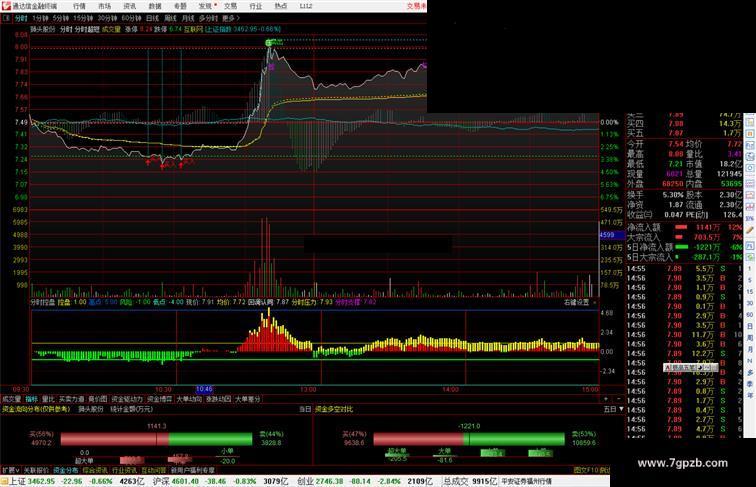
Task: Click today's buy/sell fund flow bar
Action: (x=156, y=439)
